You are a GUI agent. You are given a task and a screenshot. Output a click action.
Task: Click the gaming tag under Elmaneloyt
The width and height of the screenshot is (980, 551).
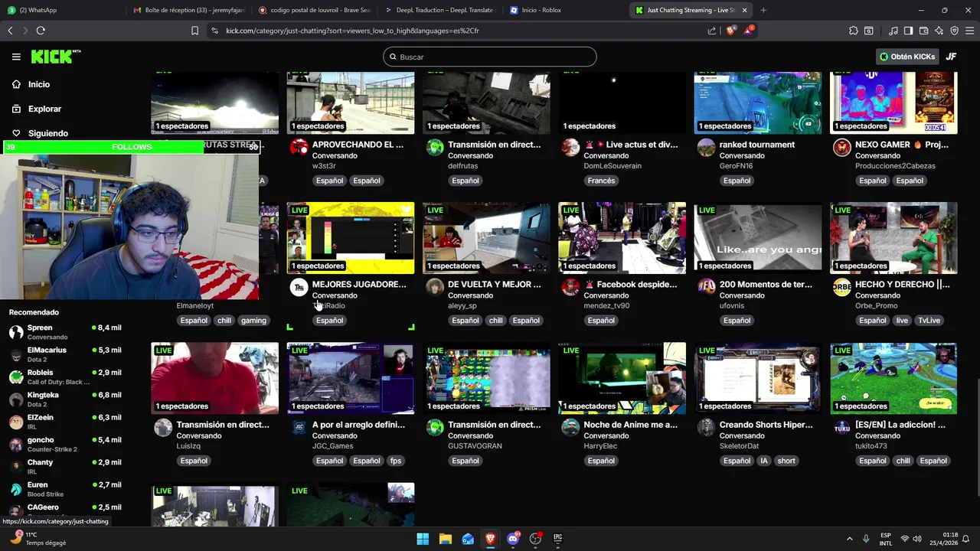click(253, 321)
